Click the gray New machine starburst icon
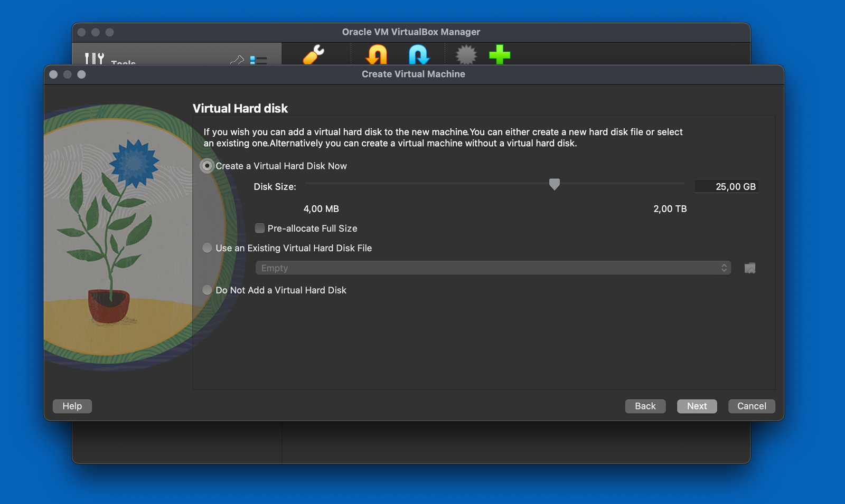Screen dimensions: 845x504 click(x=466, y=55)
